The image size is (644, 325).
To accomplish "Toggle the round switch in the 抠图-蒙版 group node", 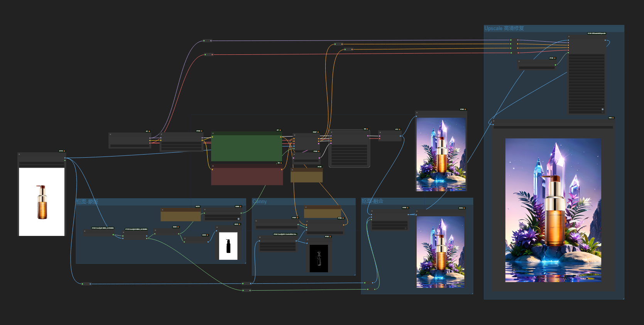I will (x=238, y=219).
